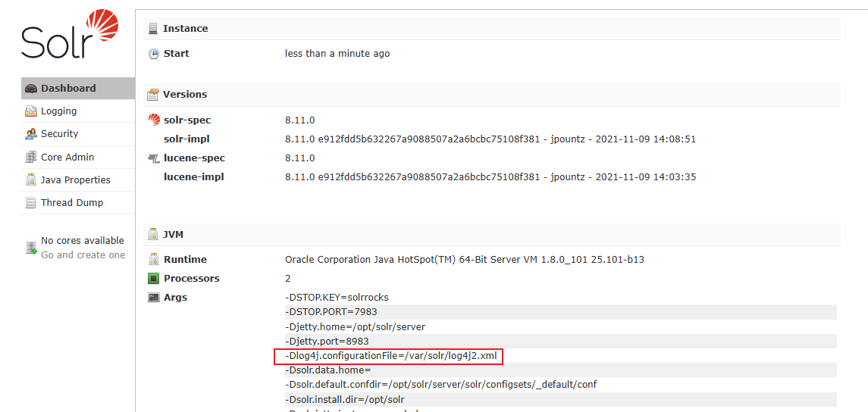868x412 pixels.
Task: Select the highlighted log4j configurationFile argument
Action: [390, 356]
